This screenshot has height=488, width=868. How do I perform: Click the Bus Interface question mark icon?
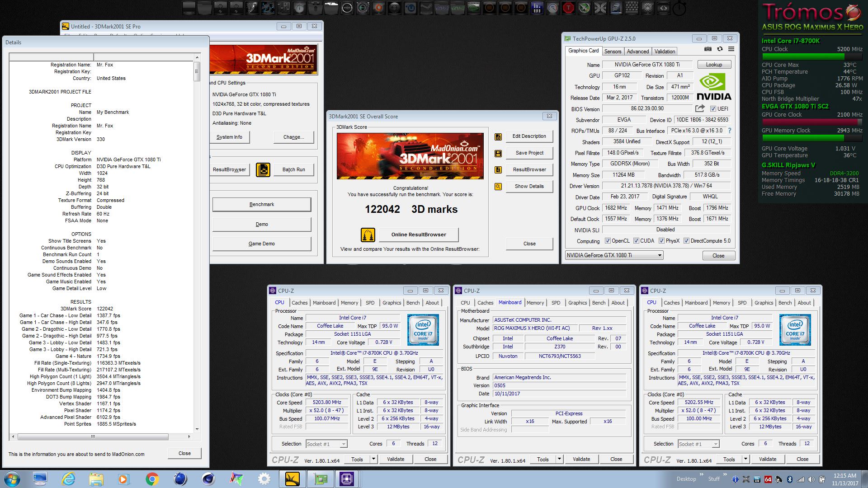click(729, 131)
